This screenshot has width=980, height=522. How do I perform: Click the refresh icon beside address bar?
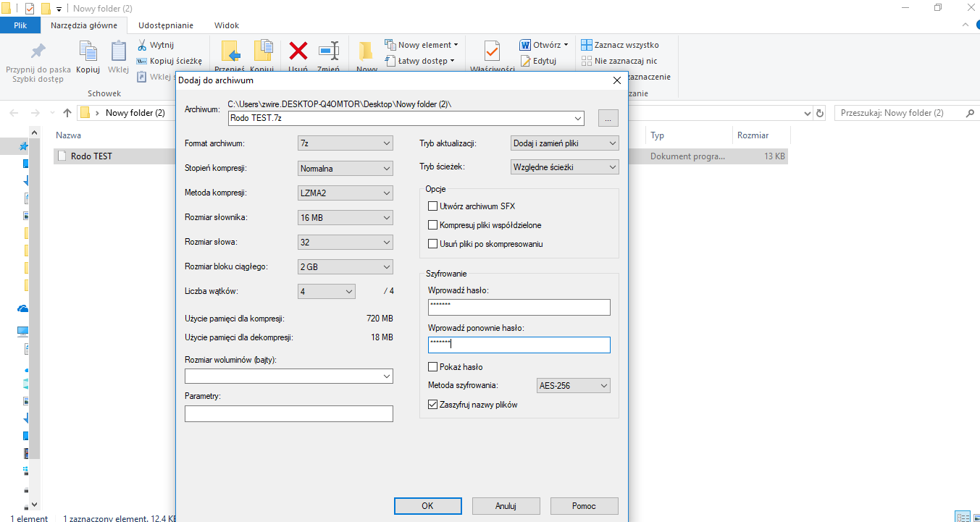coord(820,114)
